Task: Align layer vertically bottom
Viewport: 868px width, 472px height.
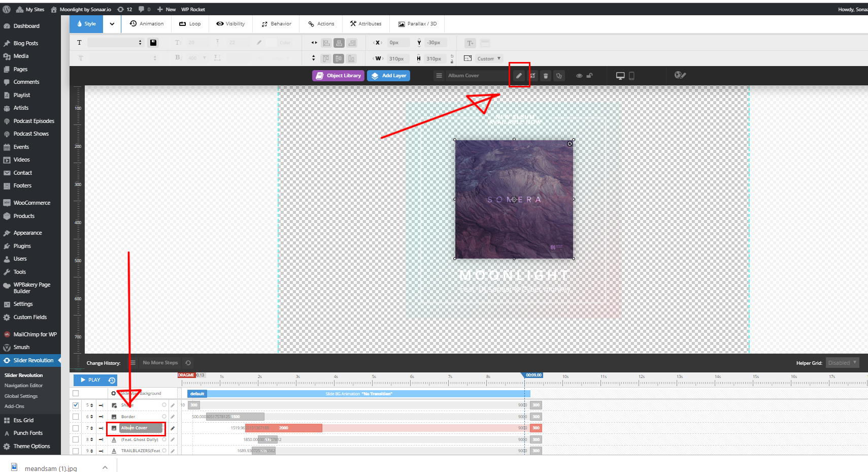Action: click(x=352, y=58)
